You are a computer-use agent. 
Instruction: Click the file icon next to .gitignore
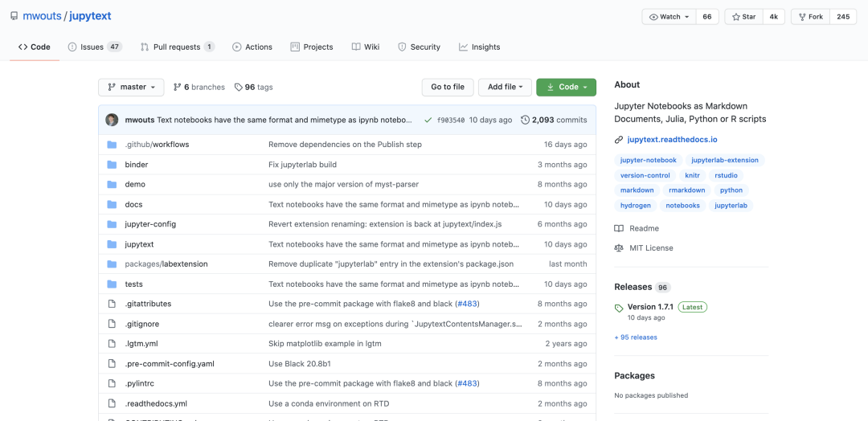(112, 324)
